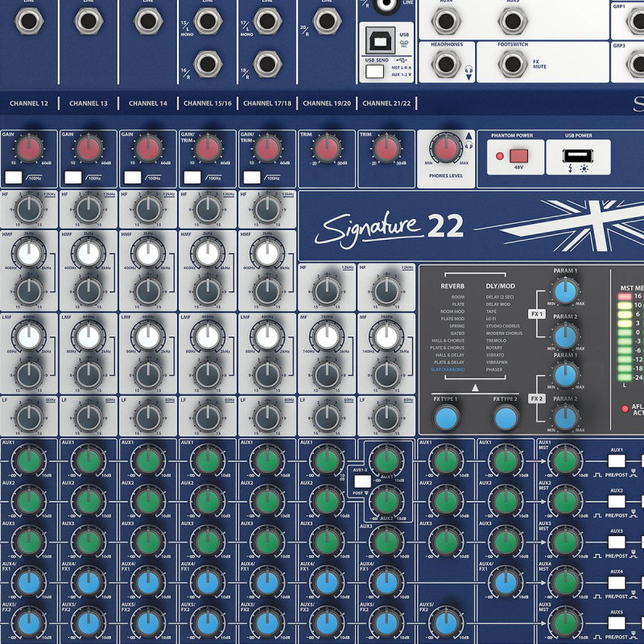
Task: Click the FX 1 PARAM 1 knob
Action: (565, 293)
